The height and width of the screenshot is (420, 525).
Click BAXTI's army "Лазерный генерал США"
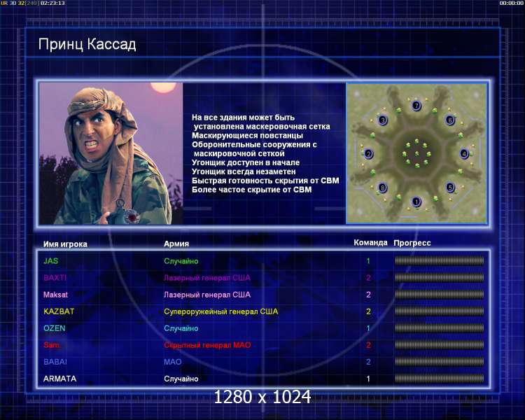click(207, 278)
